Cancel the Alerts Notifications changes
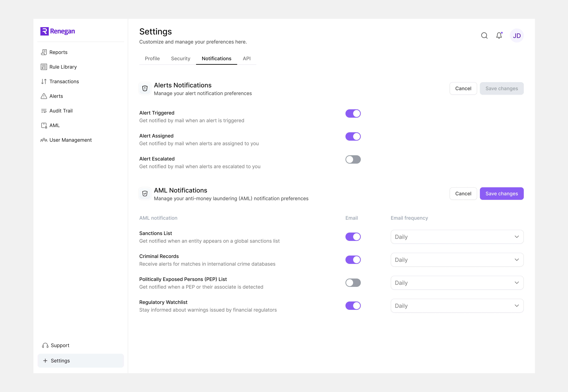Image resolution: width=568 pixels, height=392 pixels. (x=463, y=88)
